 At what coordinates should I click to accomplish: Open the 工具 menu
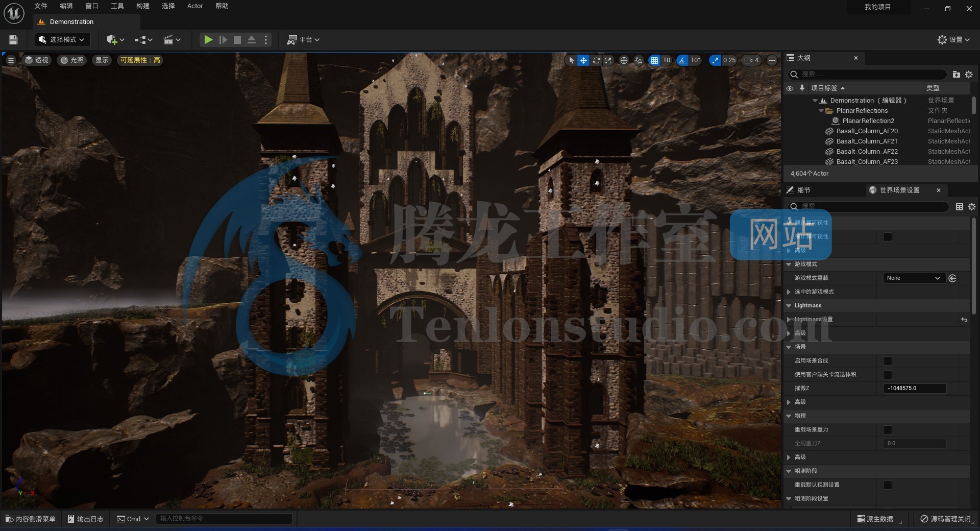click(x=117, y=6)
